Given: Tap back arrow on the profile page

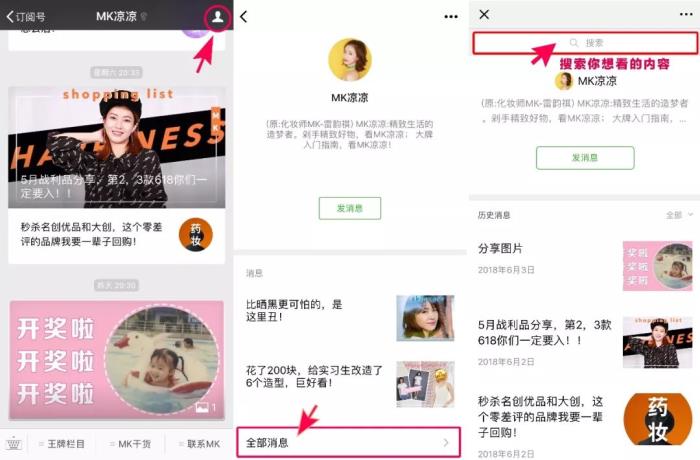Looking at the screenshot, I should [244, 17].
